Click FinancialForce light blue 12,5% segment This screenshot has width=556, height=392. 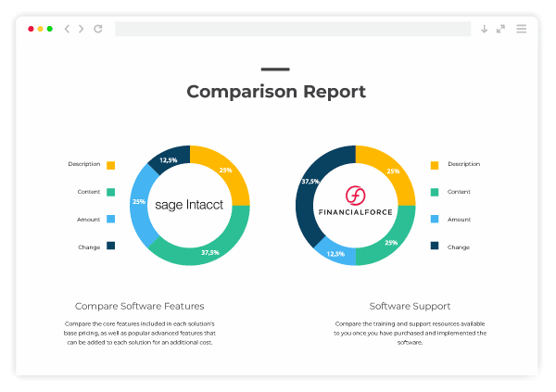[x=337, y=254]
